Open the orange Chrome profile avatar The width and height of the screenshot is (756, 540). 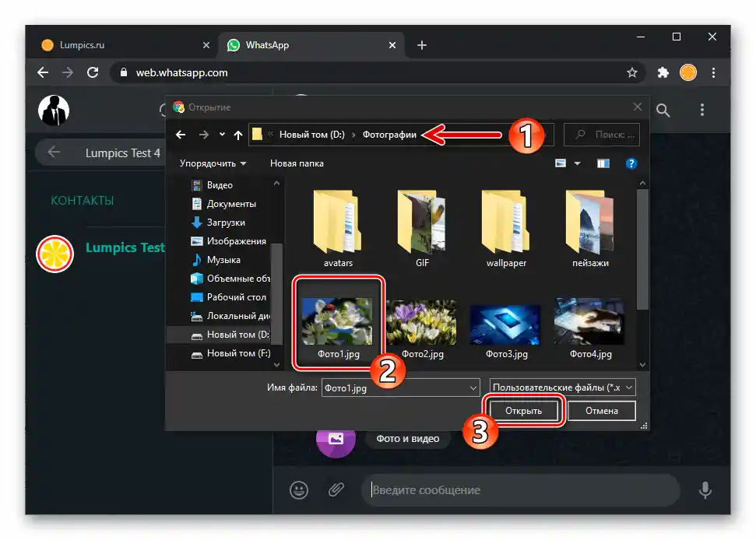(x=688, y=72)
